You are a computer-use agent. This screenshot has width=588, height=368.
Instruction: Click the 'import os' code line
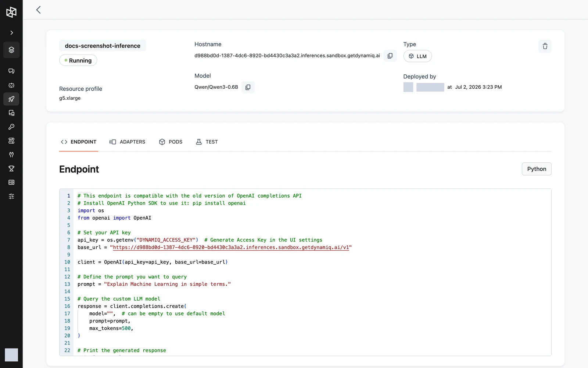tap(91, 210)
